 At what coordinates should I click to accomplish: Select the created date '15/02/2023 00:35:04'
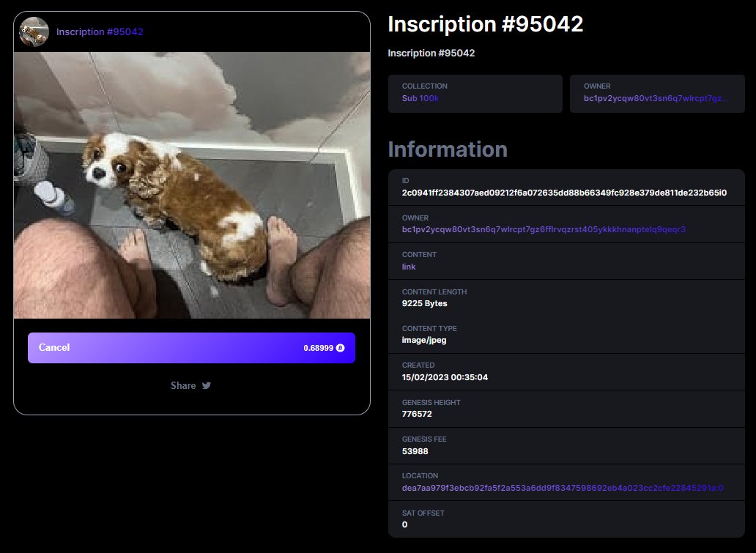(445, 377)
